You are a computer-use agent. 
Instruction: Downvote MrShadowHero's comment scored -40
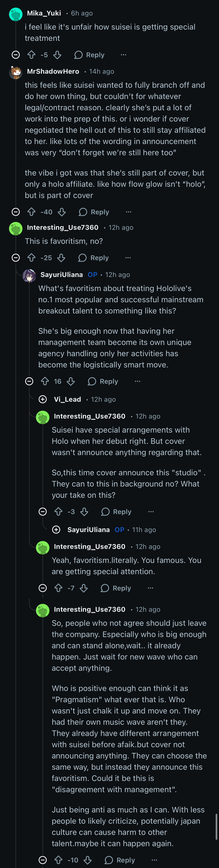62,212
